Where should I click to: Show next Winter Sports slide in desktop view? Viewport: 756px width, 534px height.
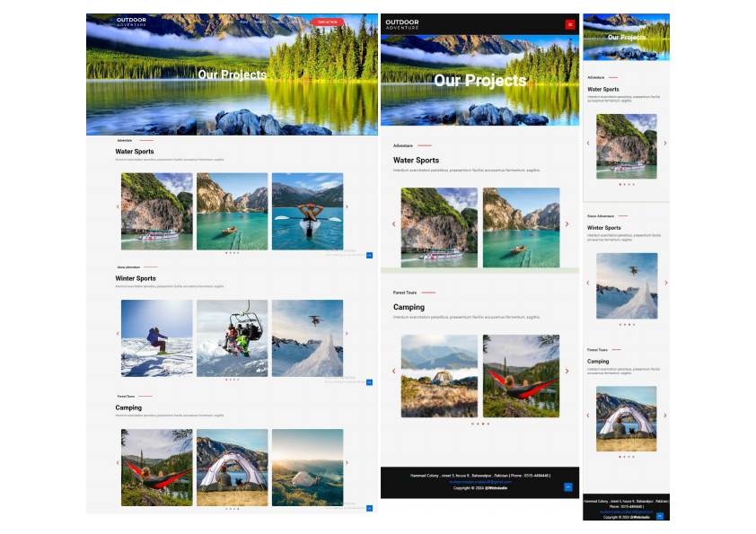pos(347,334)
